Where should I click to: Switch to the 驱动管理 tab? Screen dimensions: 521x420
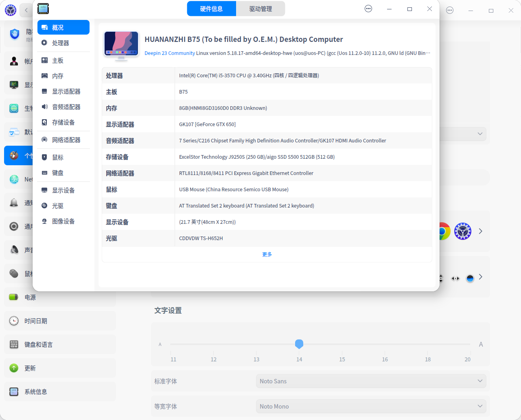(x=260, y=8)
